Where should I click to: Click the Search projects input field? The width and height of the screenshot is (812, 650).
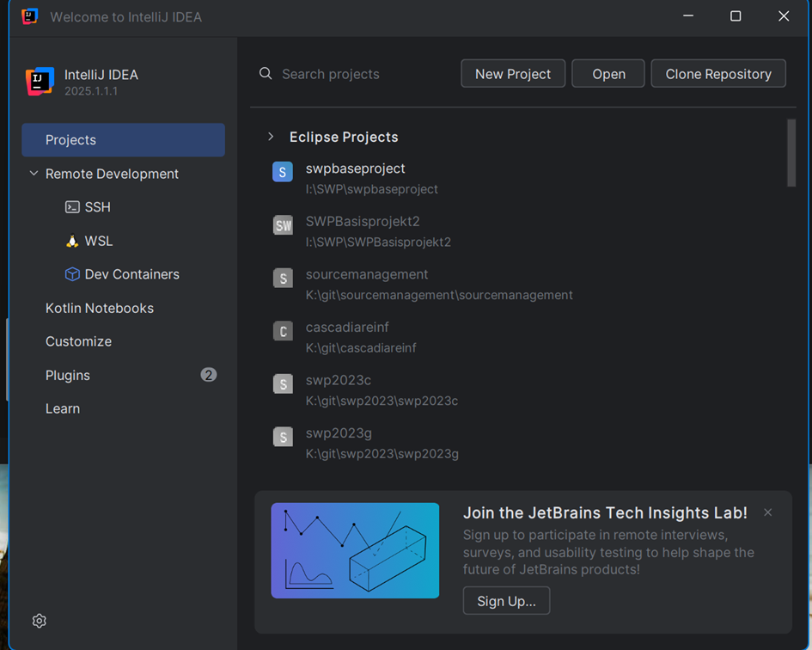(x=361, y=74)
